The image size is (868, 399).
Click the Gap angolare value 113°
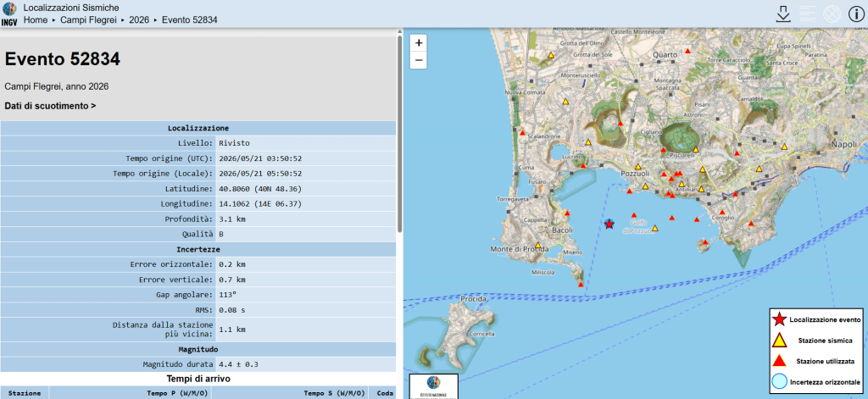[x=228, y=295]
